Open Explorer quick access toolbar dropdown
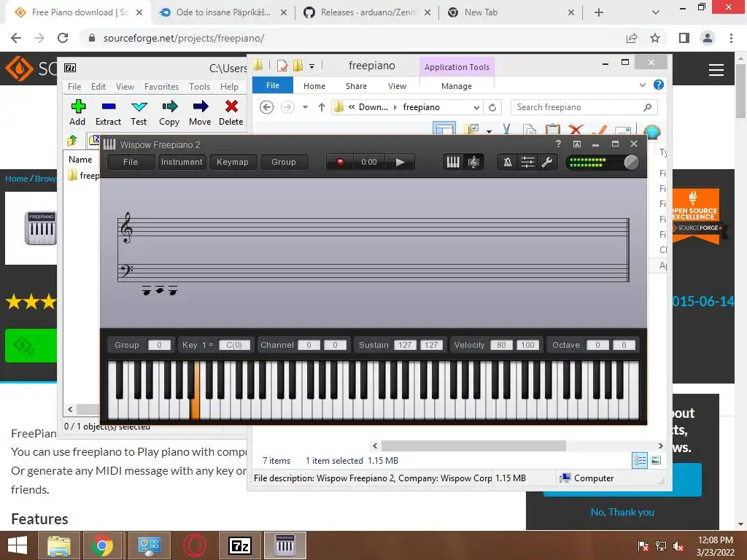Viewport: 747px width, 560px height. pyautogui.click(x=311, y=66)
